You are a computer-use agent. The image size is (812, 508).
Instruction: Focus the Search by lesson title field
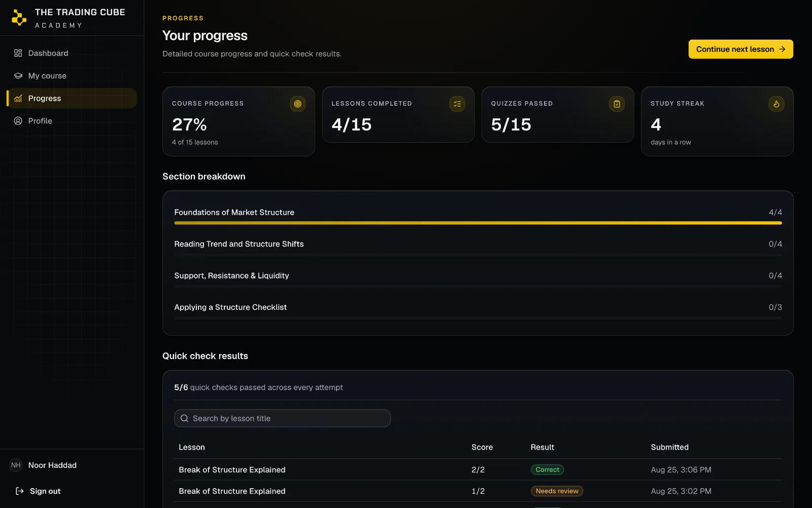click(282, 419)
